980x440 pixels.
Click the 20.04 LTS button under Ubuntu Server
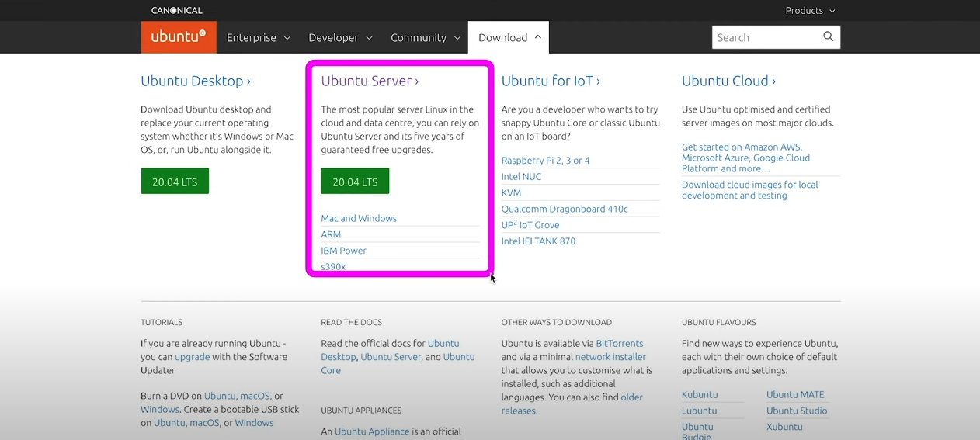(355, 182)
